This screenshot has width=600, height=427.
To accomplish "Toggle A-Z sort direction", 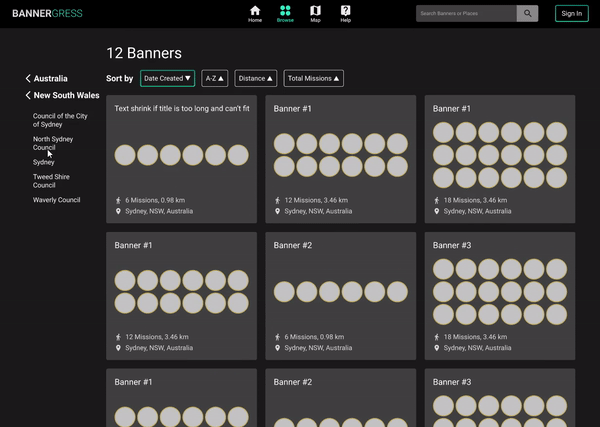I will [215, 78].
